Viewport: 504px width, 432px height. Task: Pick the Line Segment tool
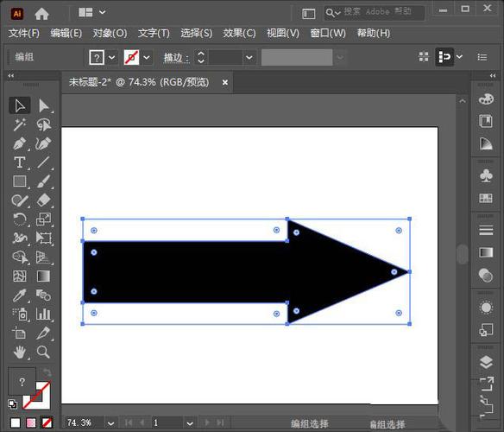click(43, 162)
